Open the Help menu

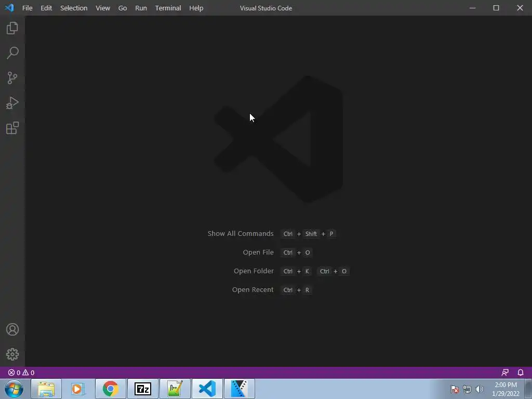(x=196, y=8)
